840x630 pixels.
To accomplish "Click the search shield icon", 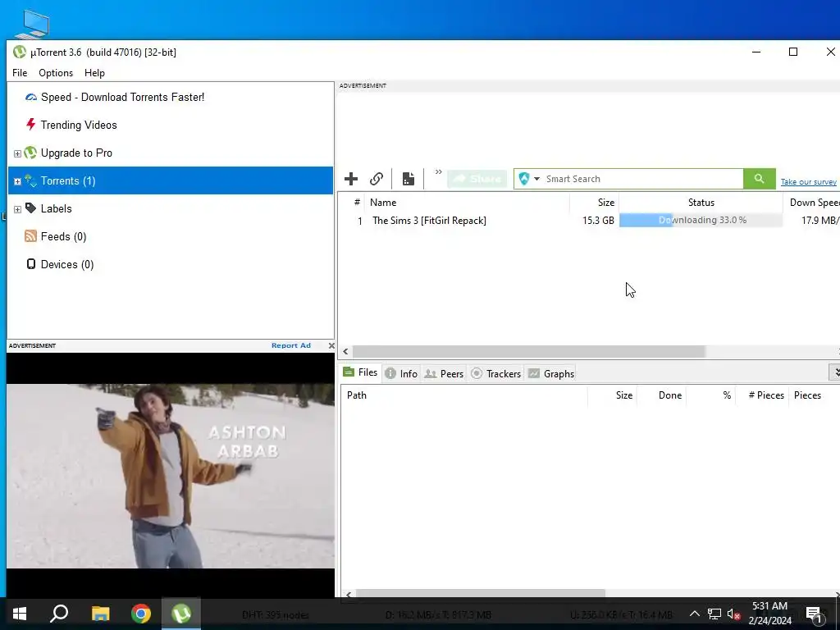I will pos(524,179).
